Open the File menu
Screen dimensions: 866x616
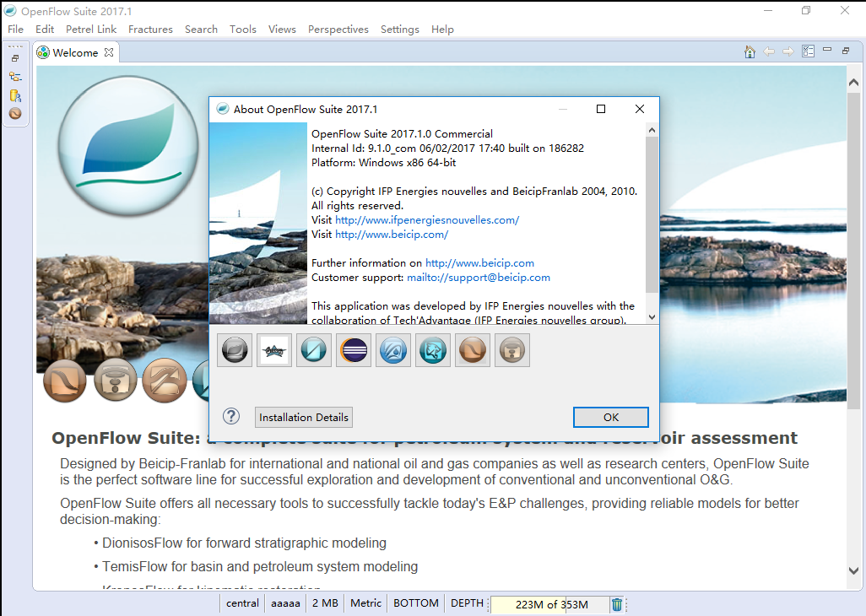[15, 30]
